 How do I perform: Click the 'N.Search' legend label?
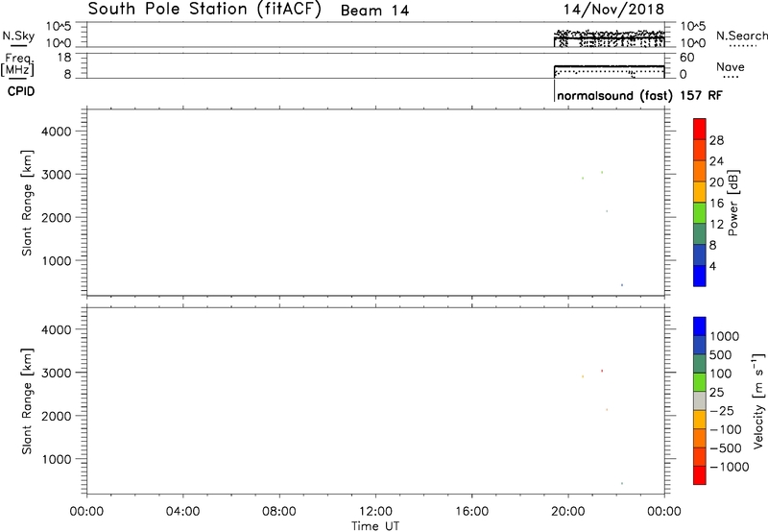tap(741, 36)
